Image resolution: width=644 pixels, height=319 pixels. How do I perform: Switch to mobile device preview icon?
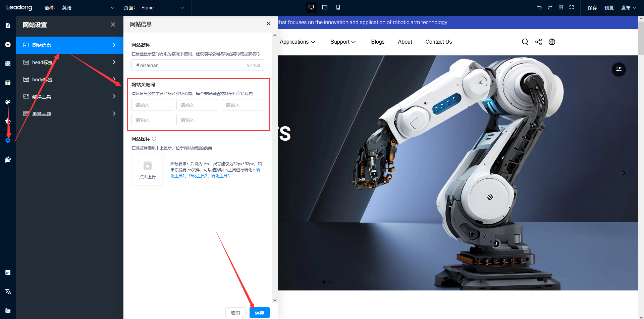[x=338, y=7]
